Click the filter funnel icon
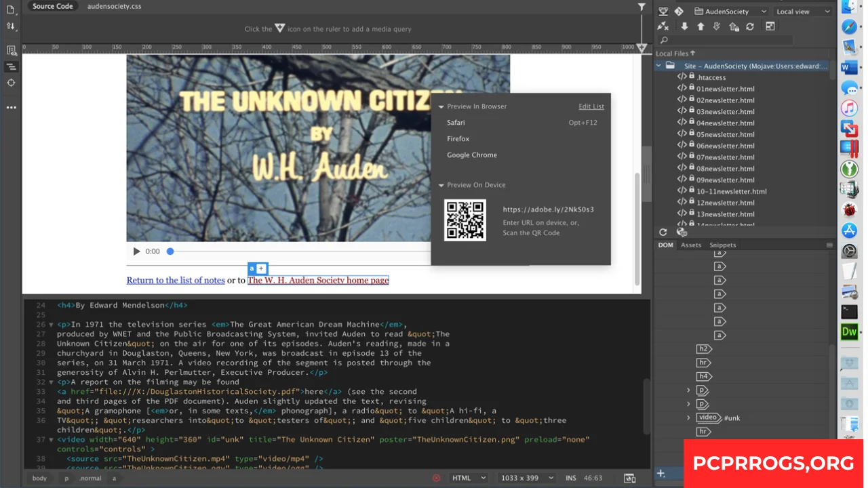Viewport: 868px width, 488px height. pos(642,7)
